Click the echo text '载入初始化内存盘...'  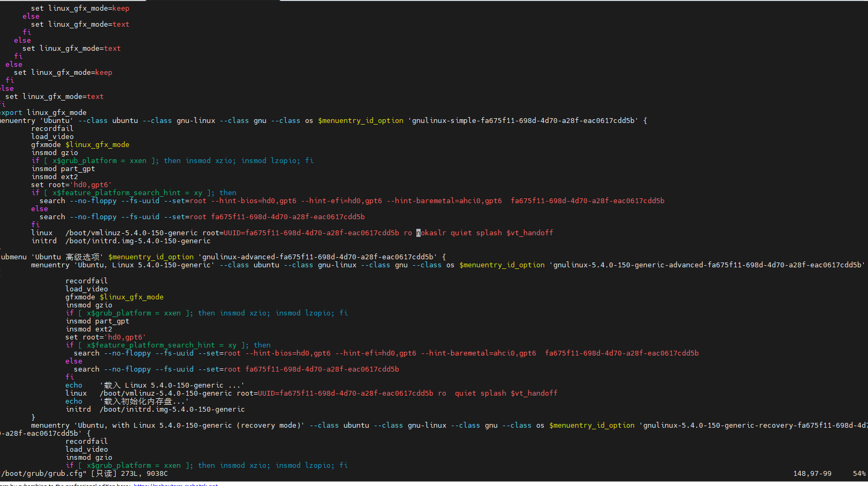[144, 402]
